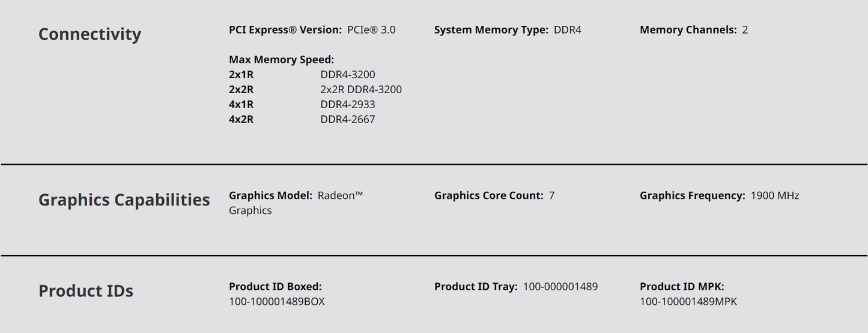This screenshot has width=868, height=333.
Task: Select the DDR4-2667 speed value
Action: click(x=348, y=120)
